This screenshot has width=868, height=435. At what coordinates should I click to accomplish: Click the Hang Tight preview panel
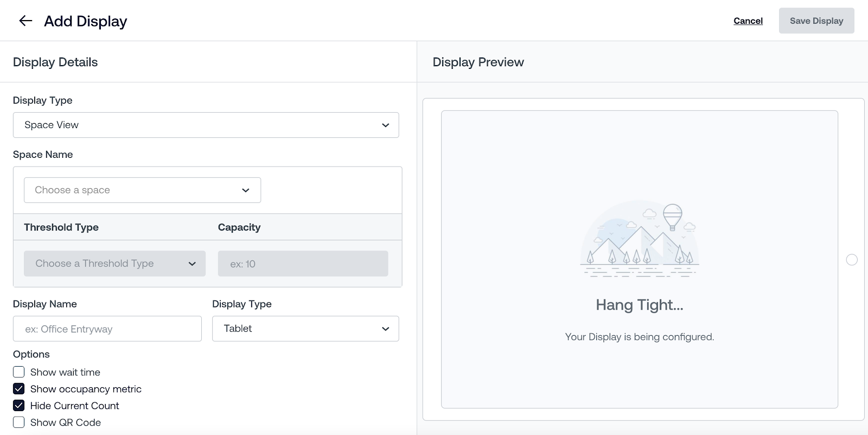(x=640, y=259)
